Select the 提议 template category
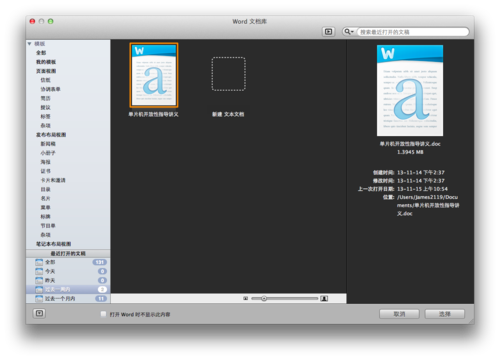The width and height of the screenshot is (500, 360). (x=45, y=107)
